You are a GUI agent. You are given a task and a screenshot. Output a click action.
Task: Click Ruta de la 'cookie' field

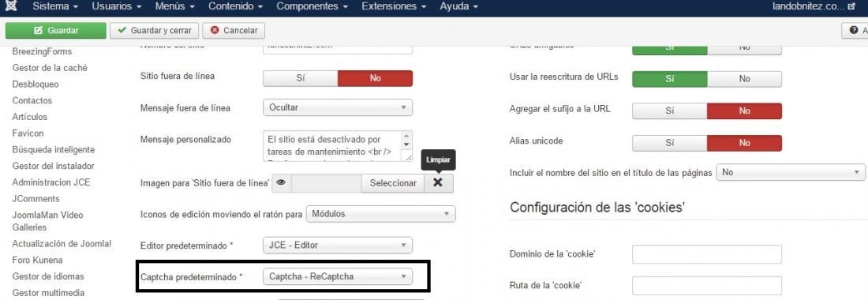tap(707, 286)
